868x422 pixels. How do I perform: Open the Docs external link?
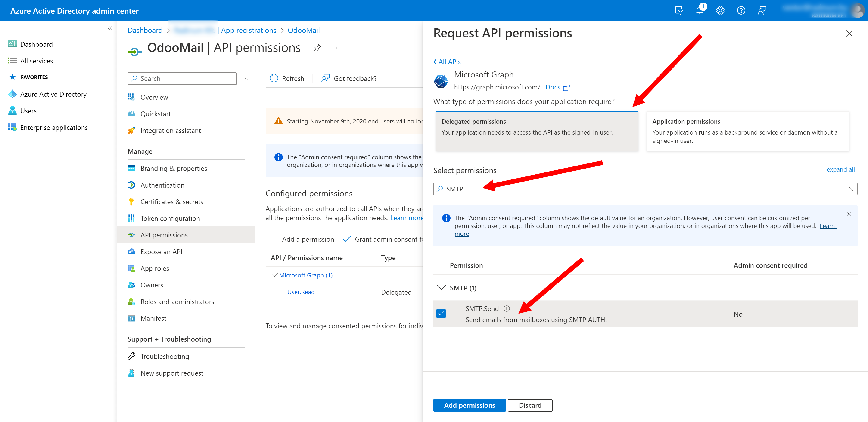[x=558, y=87]
